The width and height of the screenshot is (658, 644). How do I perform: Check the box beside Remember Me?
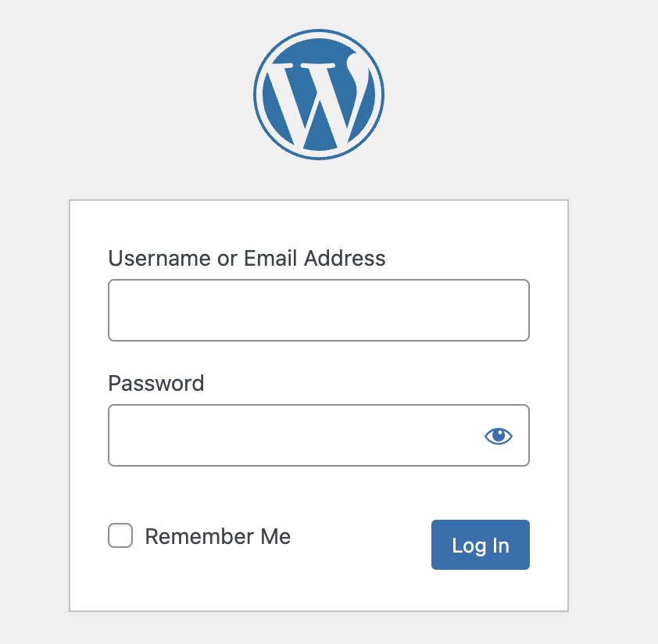(120, 536)
